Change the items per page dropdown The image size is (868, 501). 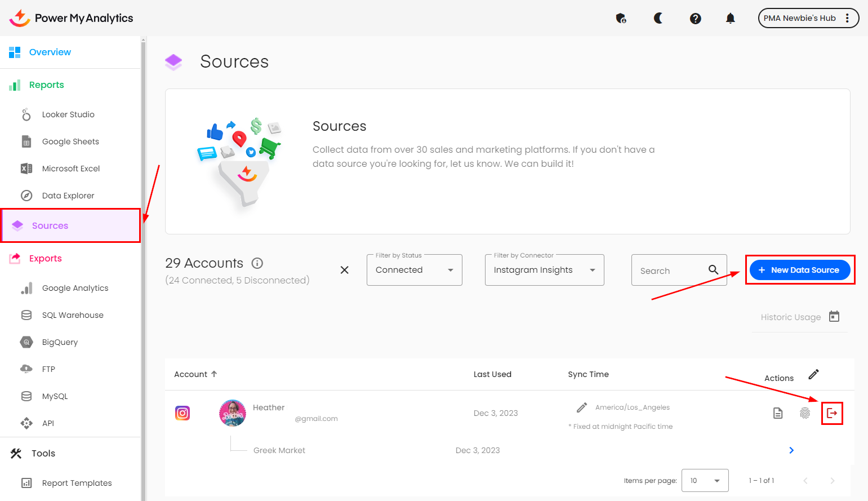coord(705,481)
